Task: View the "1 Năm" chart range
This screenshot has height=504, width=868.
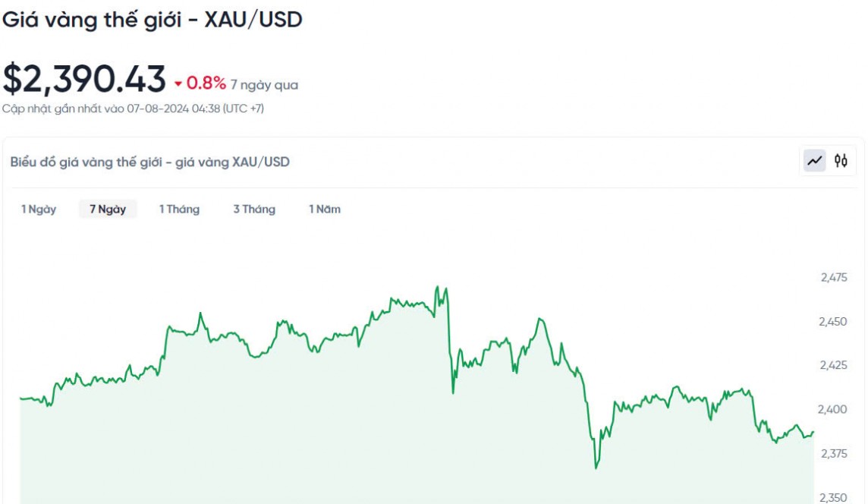Action: coord(325,209)
